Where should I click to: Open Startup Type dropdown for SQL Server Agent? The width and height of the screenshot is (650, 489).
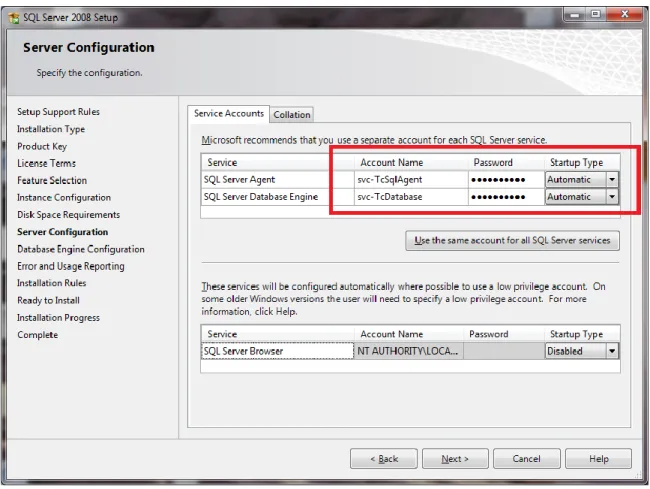[612, 179]
